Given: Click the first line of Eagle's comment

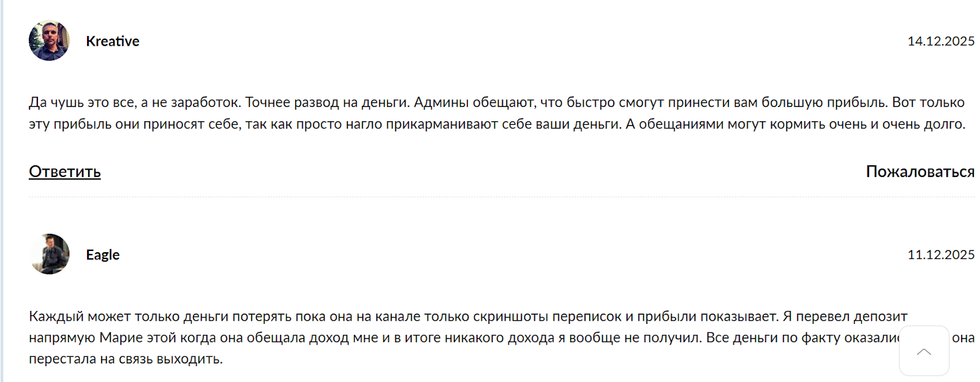Looking at the screenshot, I should (x=468, y=316).
